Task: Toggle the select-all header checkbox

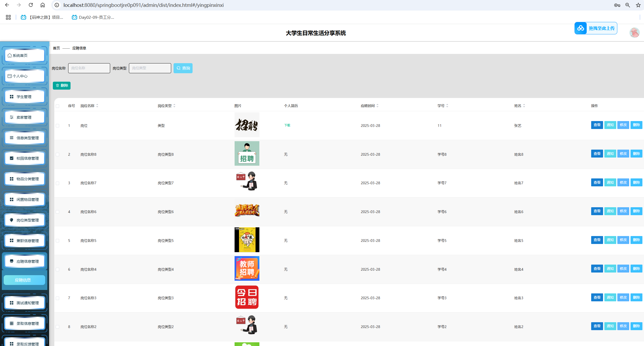Action: (x=58, y=106)
